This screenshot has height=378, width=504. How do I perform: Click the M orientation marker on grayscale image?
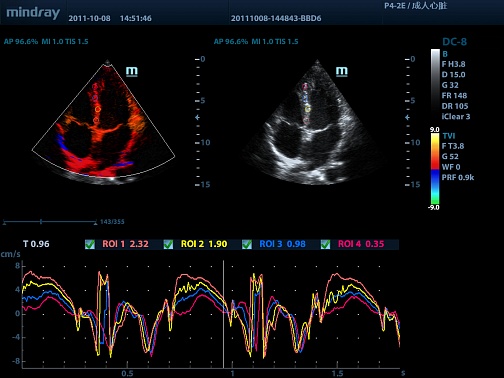tap(341, 71)
